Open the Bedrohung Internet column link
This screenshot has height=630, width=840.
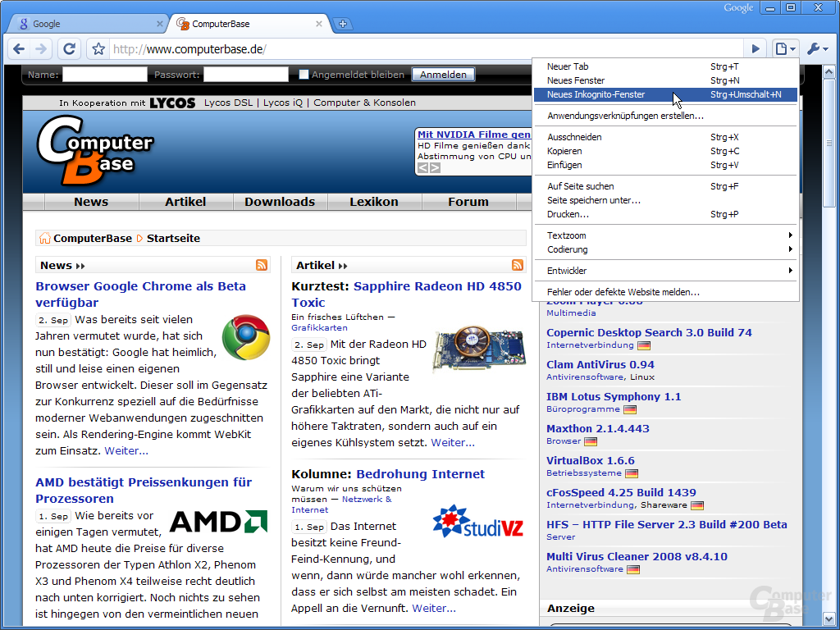pyautogui.click(x=421, y=474)
